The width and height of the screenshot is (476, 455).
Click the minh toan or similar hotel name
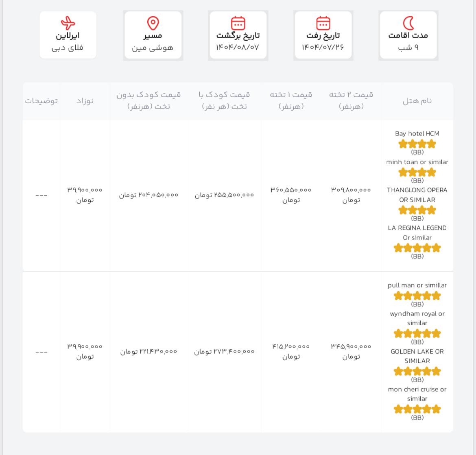[417, 162]
